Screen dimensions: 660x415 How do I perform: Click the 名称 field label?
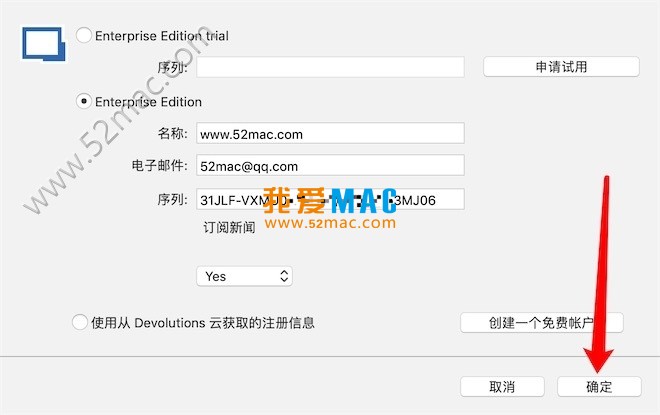click(172, 133)
